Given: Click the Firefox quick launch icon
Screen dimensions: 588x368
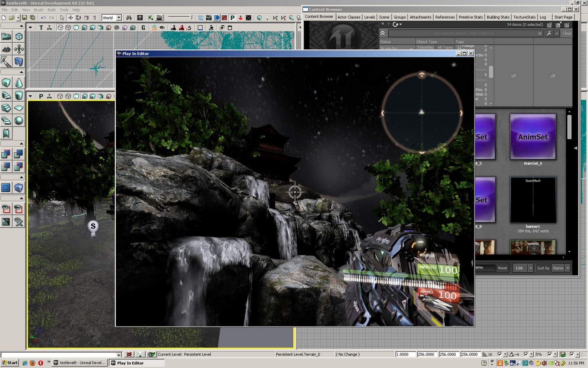Looking at the screenshot, I should coord(32,363).
